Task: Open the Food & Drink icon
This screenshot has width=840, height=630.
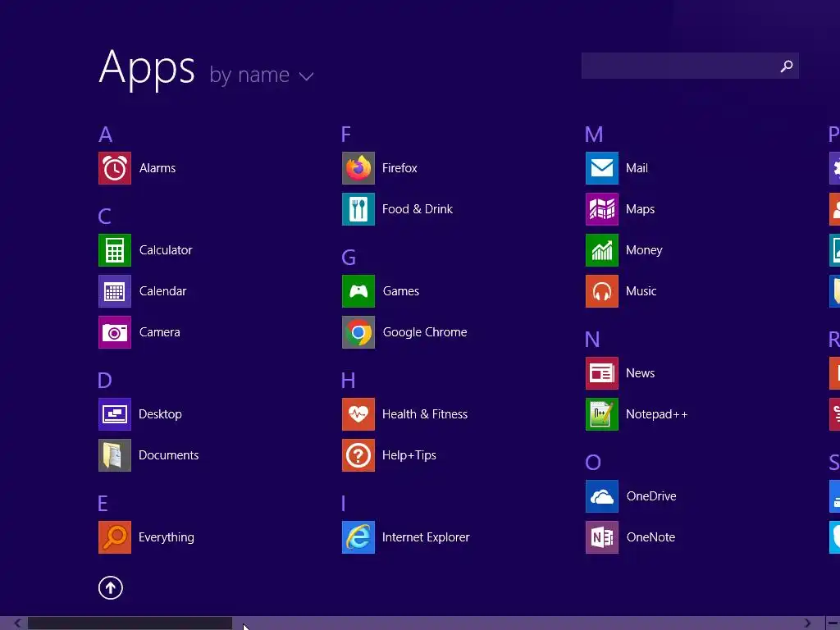Action: (x=358, y=209)
